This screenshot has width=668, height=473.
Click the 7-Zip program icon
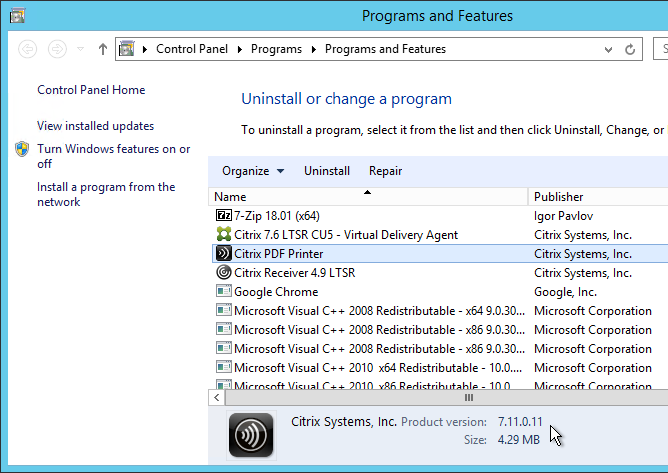point(224,216)
